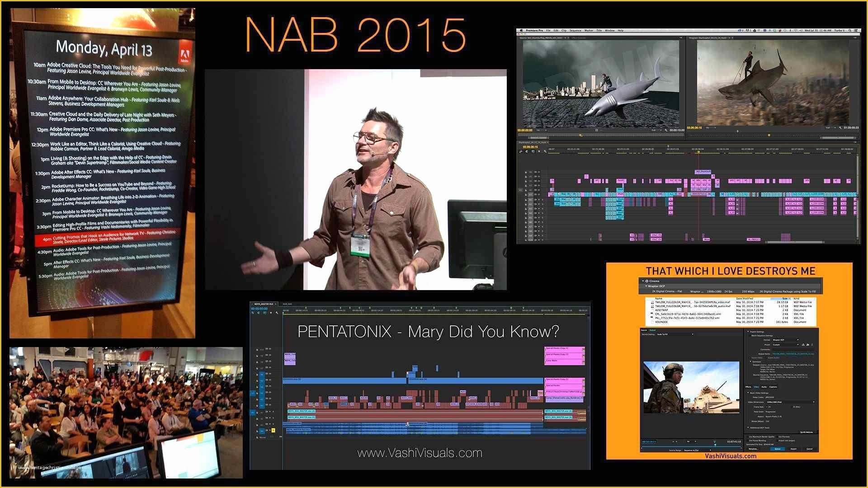
Task: Click the Program monitor zoom scrollbar
Action: pos(839,138)
